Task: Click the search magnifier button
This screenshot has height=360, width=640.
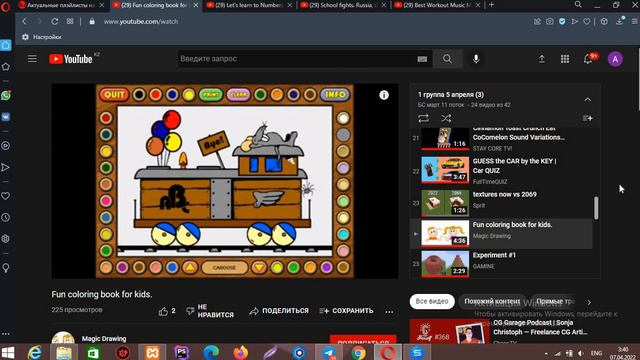Action: pos(447,59)
